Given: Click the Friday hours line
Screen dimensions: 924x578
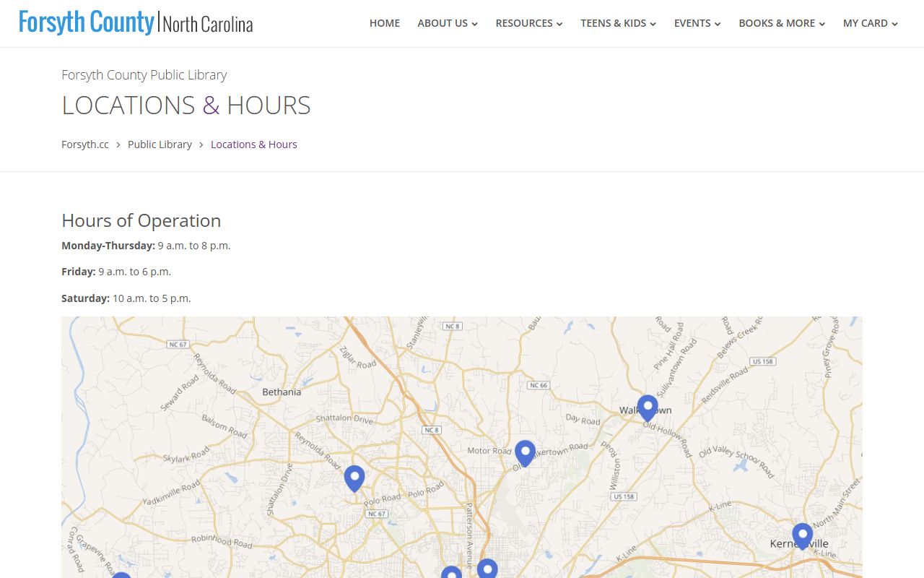Looking at the screenshot, I should 116,272.
